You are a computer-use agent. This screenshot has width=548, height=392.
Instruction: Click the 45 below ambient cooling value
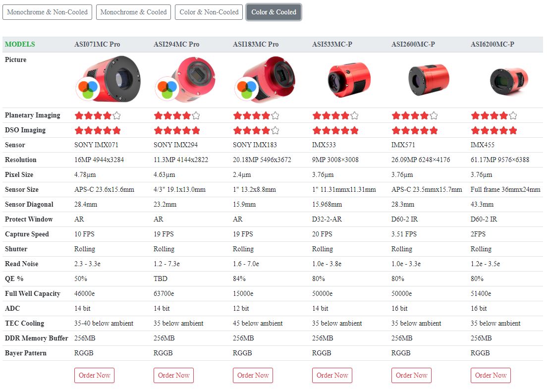pos(258,323)
